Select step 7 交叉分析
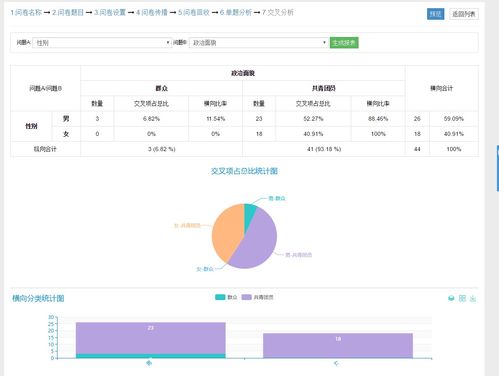499x376 pixels. (x=278, y=13)
